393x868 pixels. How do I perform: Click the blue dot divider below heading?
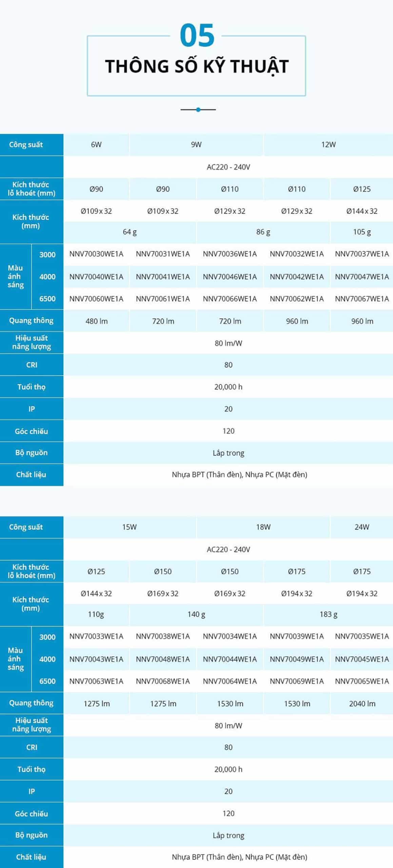[x=198, y=110]
